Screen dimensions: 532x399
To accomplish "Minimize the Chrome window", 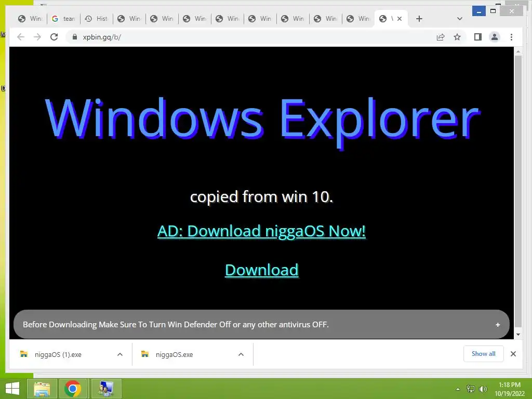I will click(478, 11).
